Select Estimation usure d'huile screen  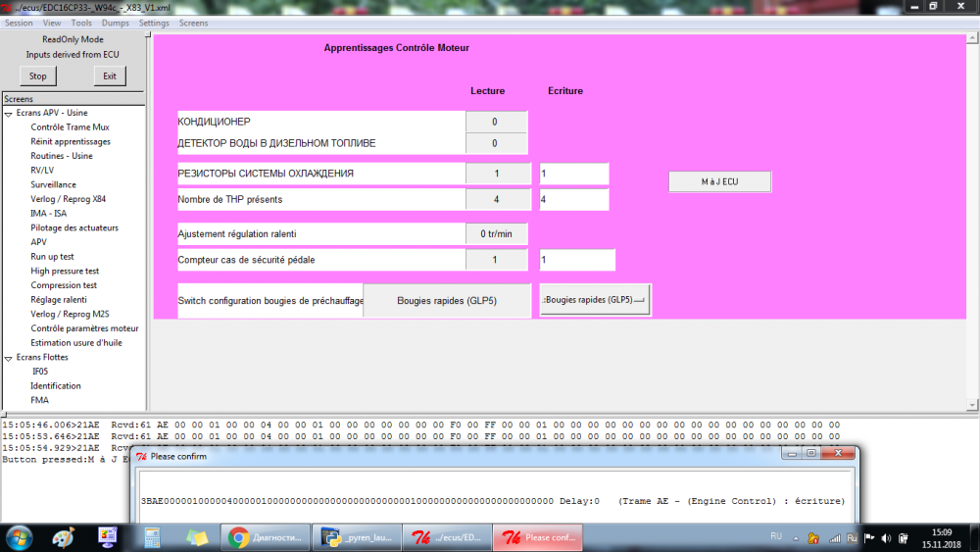point(76,342)
